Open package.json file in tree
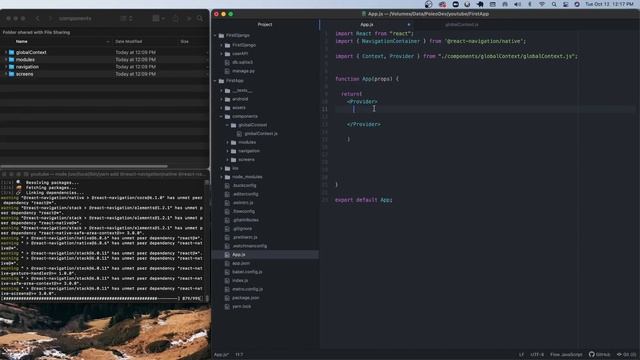Viewport: 640px width, 360px height. click(245, 298)
